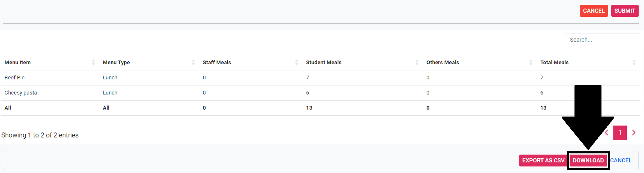
Task: Sort by Staff Meals column arrows
Action: click(296, 63)
